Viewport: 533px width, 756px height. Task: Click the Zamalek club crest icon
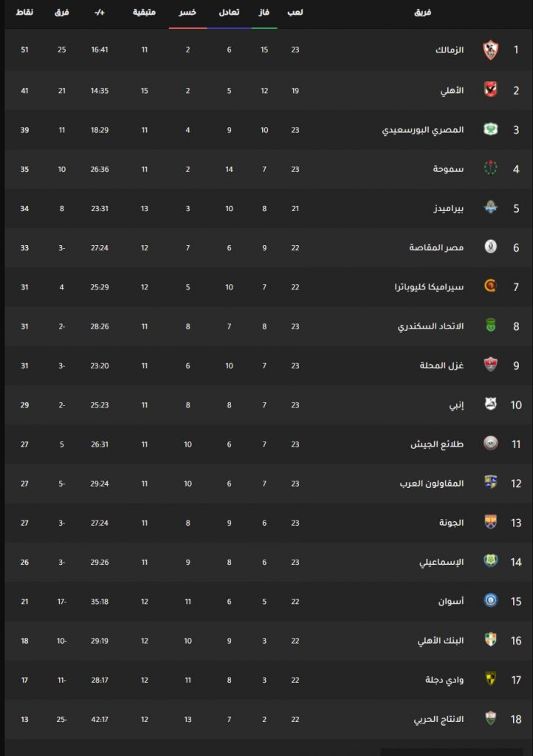[x=491, y=49]
